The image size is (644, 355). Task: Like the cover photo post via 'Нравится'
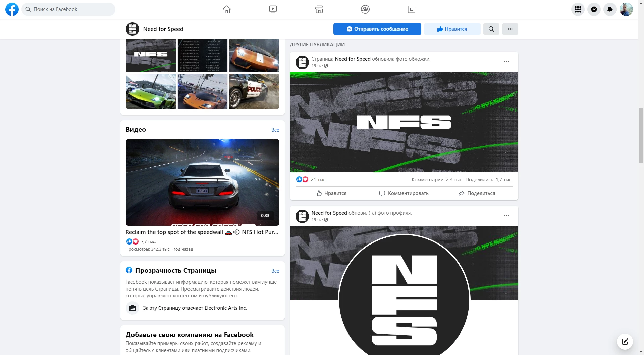tap(331, 193)
